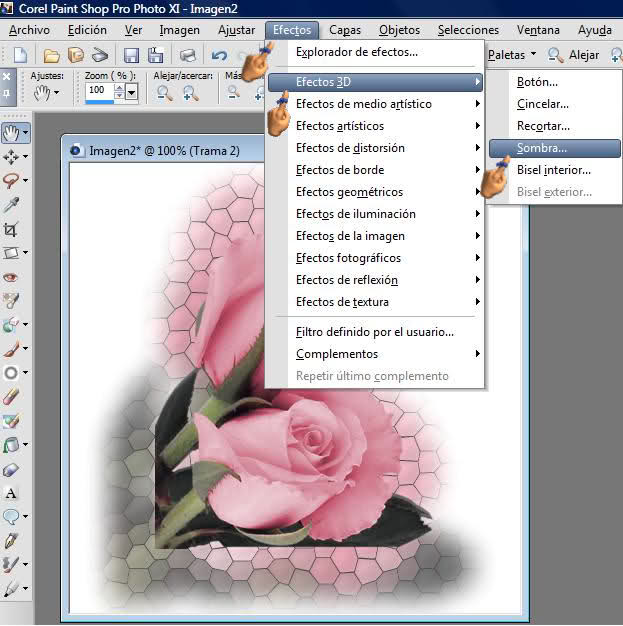Choose Sombra... from the 3D effects submenu
Image resolution: width=623 pixels, height=626 pixels.
point(555,148)
